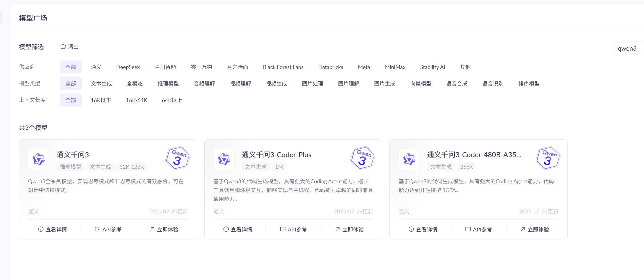Filter model type by 语音识别
Screen dimensions: 644x280
click(x=493, y=83)
